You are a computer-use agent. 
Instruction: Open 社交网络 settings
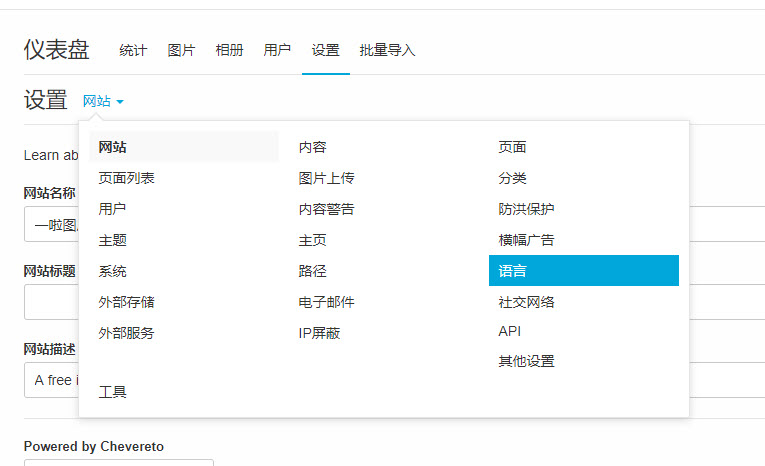coord(526,302)
